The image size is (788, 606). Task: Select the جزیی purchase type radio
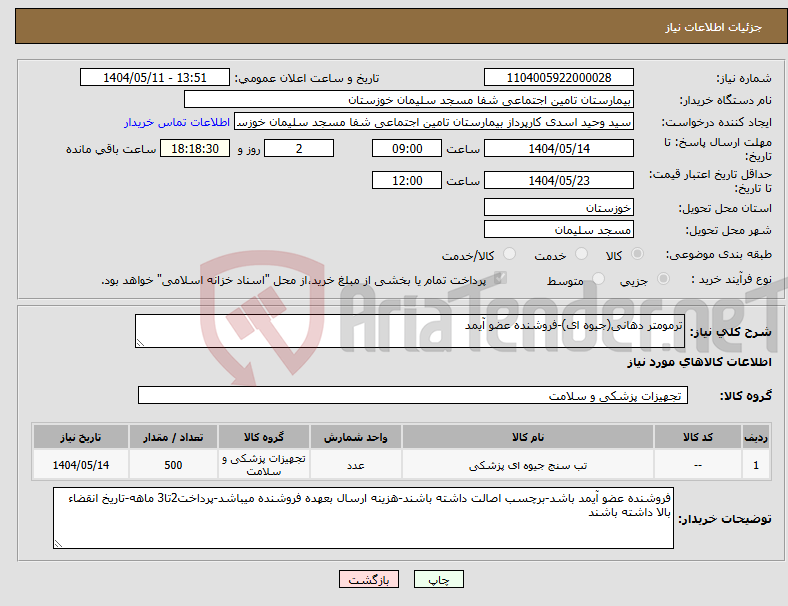click(663, 279)
